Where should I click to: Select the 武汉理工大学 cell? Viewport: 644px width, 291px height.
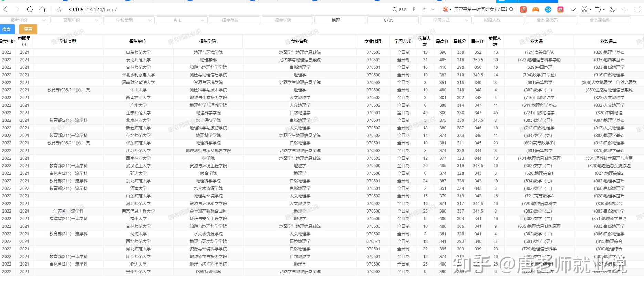[138, 166]
